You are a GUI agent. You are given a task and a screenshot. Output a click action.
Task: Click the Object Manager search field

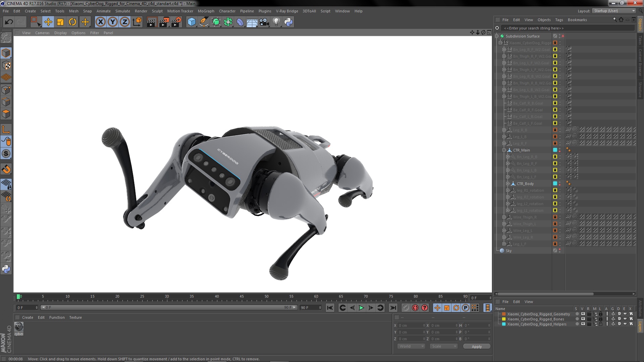[x=568, y=28]
